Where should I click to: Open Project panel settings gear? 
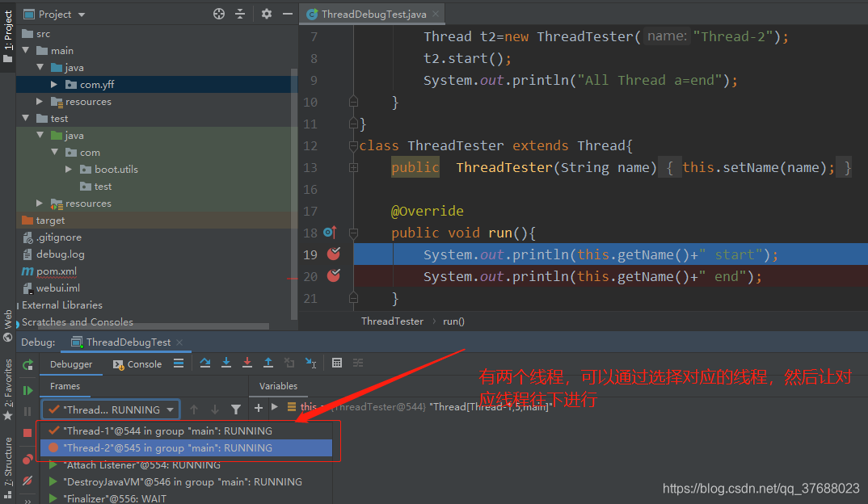click(x=266, y=14)
